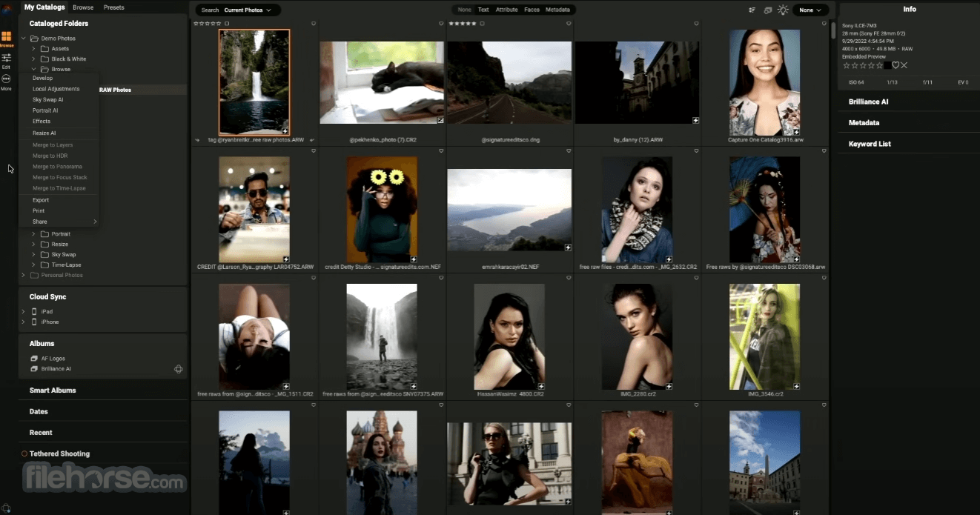Open the Browse module icon in left rail
This screenshot has width=980, height=515.
(6, 37)
